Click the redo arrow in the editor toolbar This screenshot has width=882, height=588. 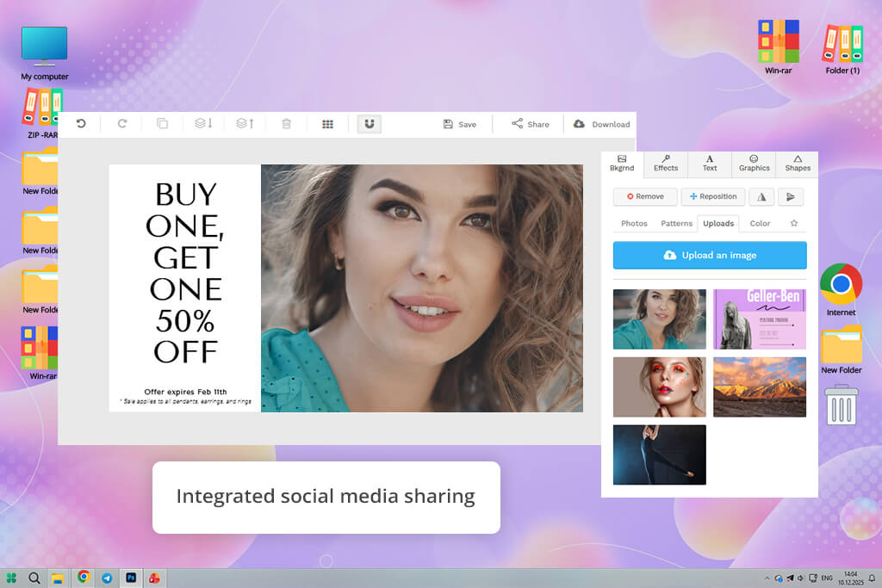(x=122, y=124)
